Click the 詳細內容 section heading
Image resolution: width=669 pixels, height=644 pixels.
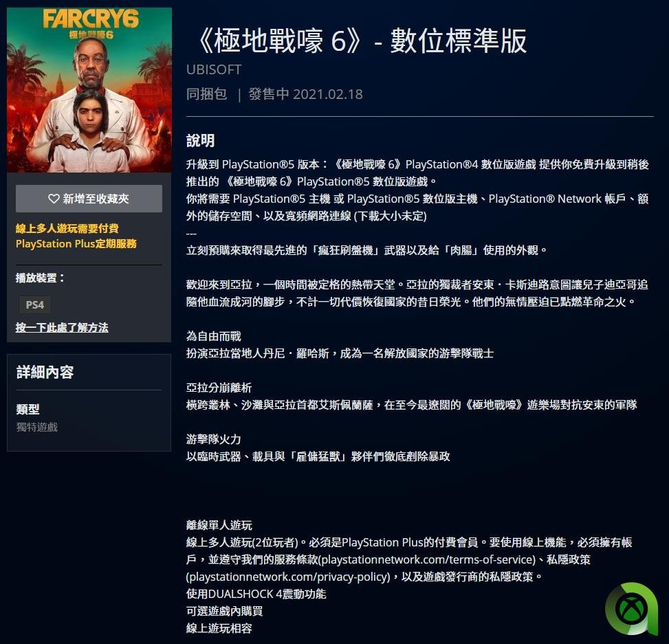[x=45, y=373]
